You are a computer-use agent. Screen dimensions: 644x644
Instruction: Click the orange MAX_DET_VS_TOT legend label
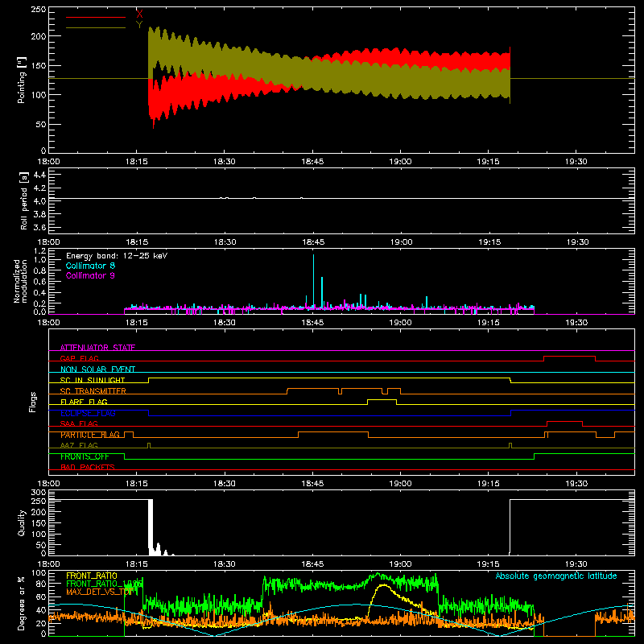click(99, 592)
